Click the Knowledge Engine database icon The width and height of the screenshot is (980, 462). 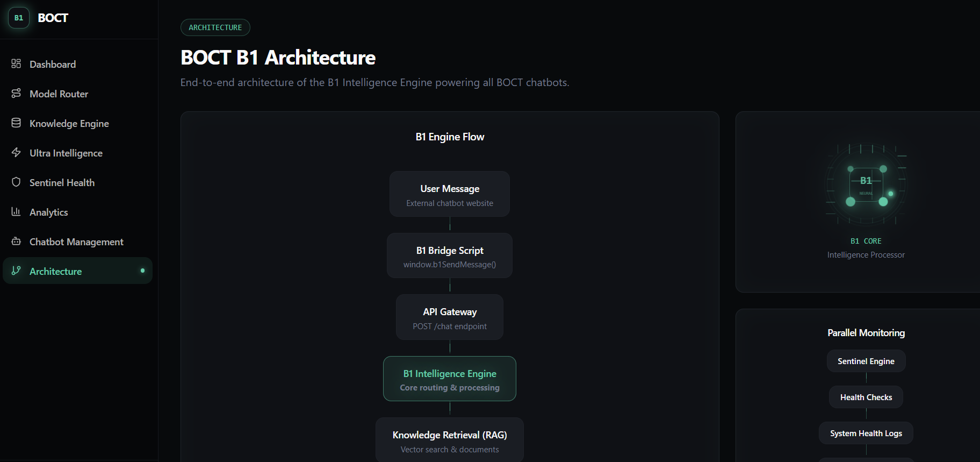tap(16, 123)
